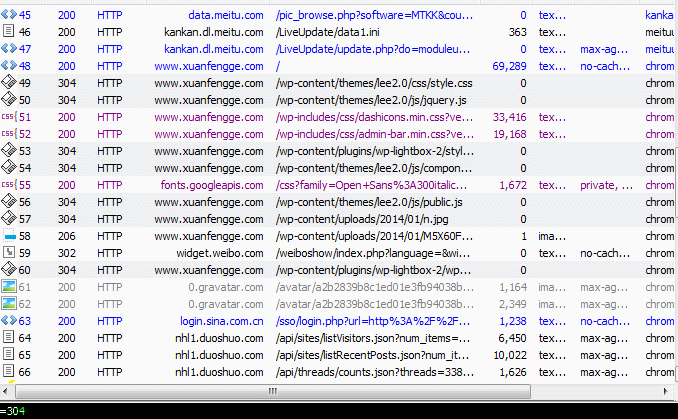Click the document icon of session 66
Viewport: 678px width, 419px height.
click(x=8, y=371)
